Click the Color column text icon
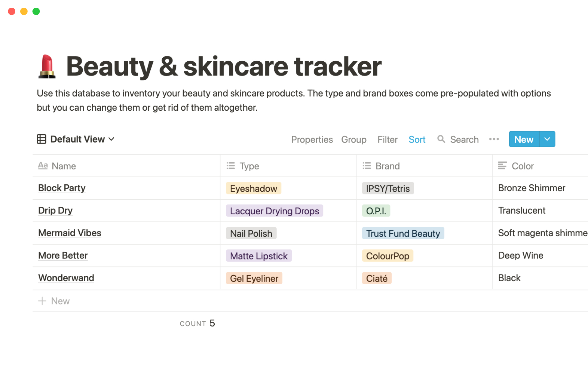 point(502,166)
